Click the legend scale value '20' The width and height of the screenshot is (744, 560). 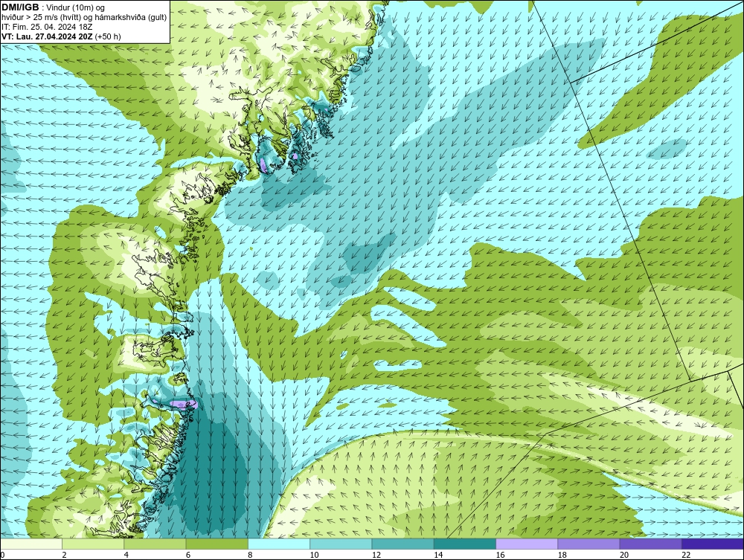(624, 555)
